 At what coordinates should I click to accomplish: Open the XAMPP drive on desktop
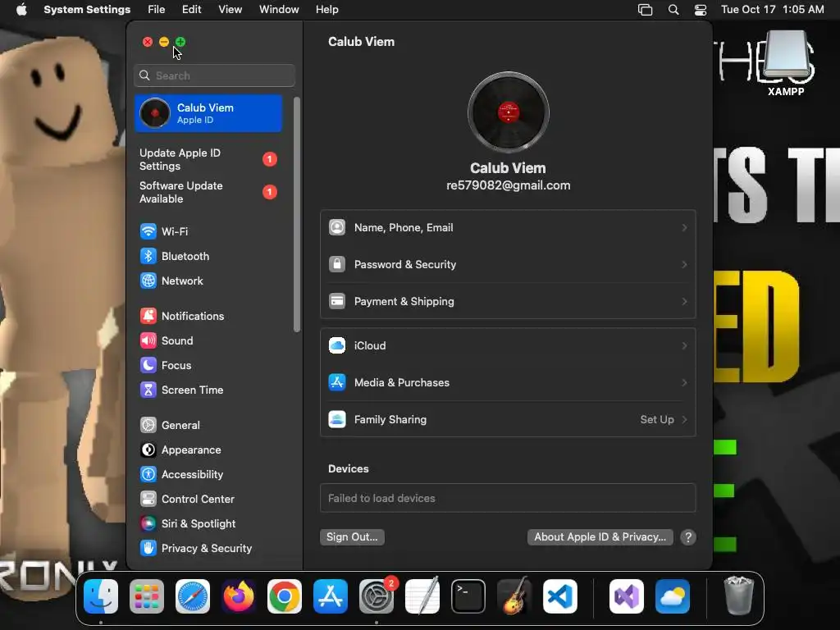point(786,63)
